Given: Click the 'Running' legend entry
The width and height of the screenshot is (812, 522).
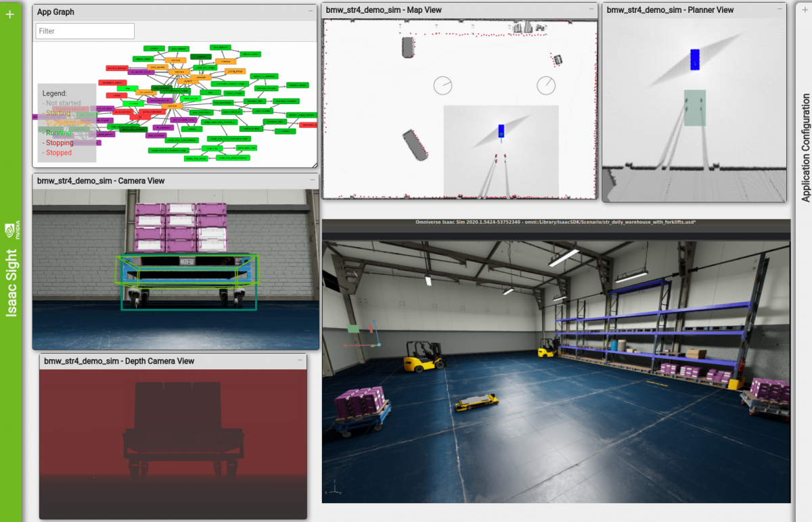Looking at the screenshot, I should point(58,133).
